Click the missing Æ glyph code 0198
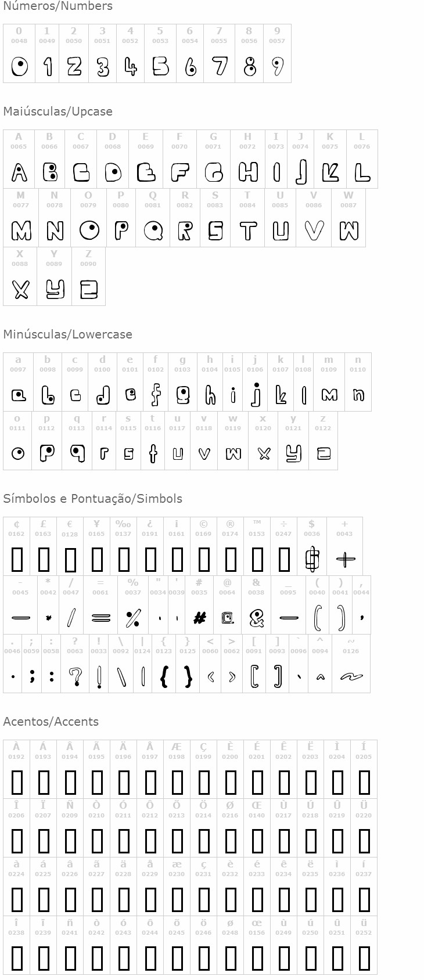The width and height of the screenshot is (424, 980). click(177, 757)
